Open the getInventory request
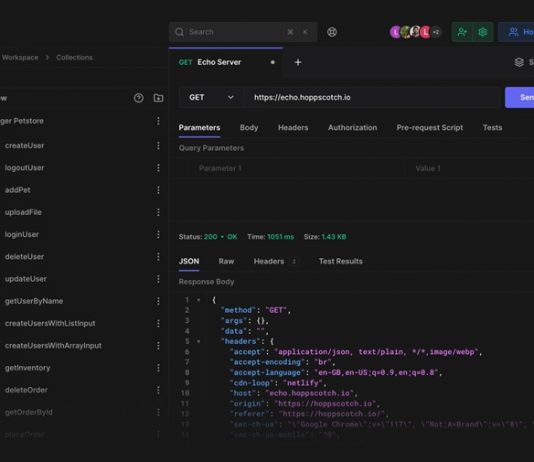 [x=28, y=368]
